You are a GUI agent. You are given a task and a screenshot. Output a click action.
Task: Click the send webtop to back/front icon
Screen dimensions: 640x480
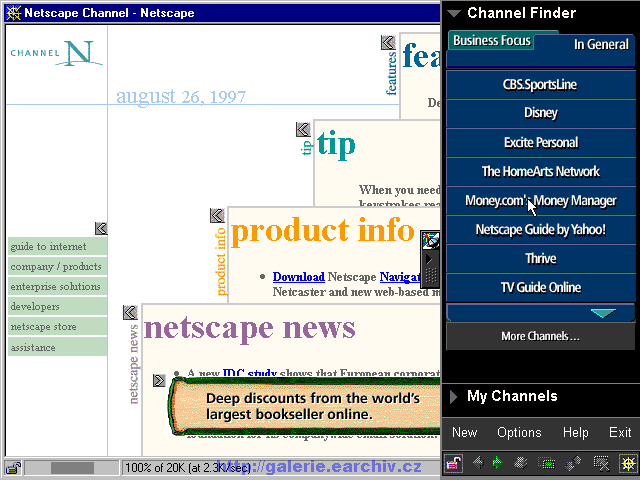click(x=573, y=463)
